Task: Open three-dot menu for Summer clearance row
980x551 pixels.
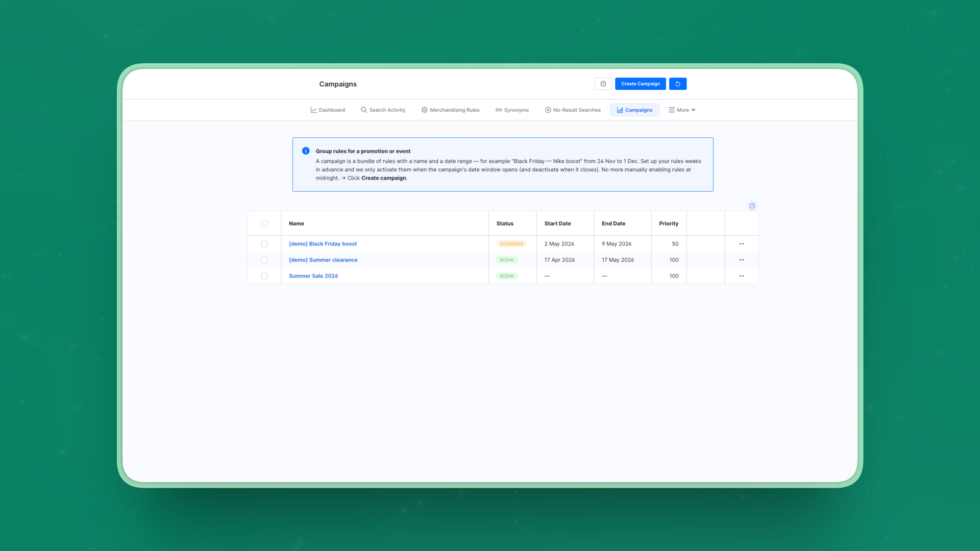Action: (742, 260)
